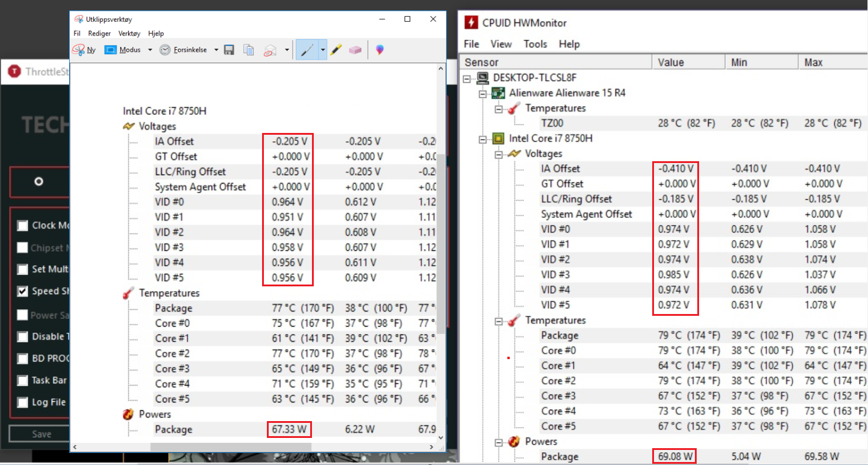Click the flame Powers icon in HWMonitor
The image size is (868, 465).
pyautogui.click(x=514, y=442)
